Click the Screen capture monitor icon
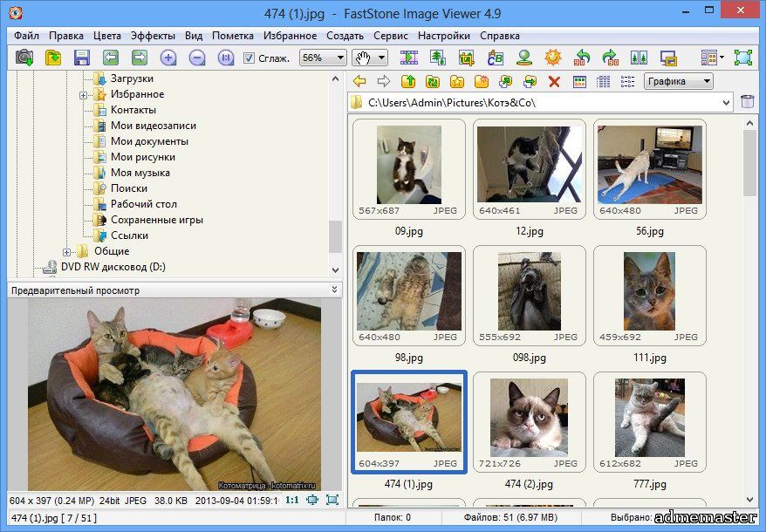Viewport: 766px width, 532px height. (x=667, y=58)
